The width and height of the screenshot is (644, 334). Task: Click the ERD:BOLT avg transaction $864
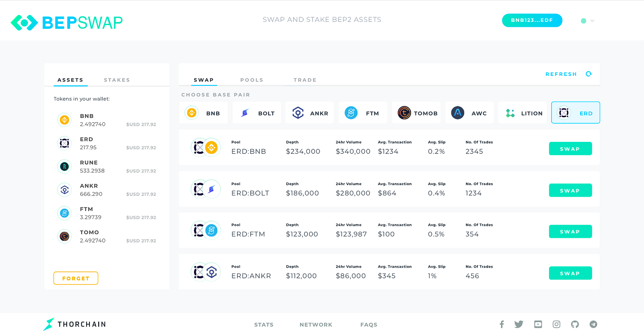387,193
